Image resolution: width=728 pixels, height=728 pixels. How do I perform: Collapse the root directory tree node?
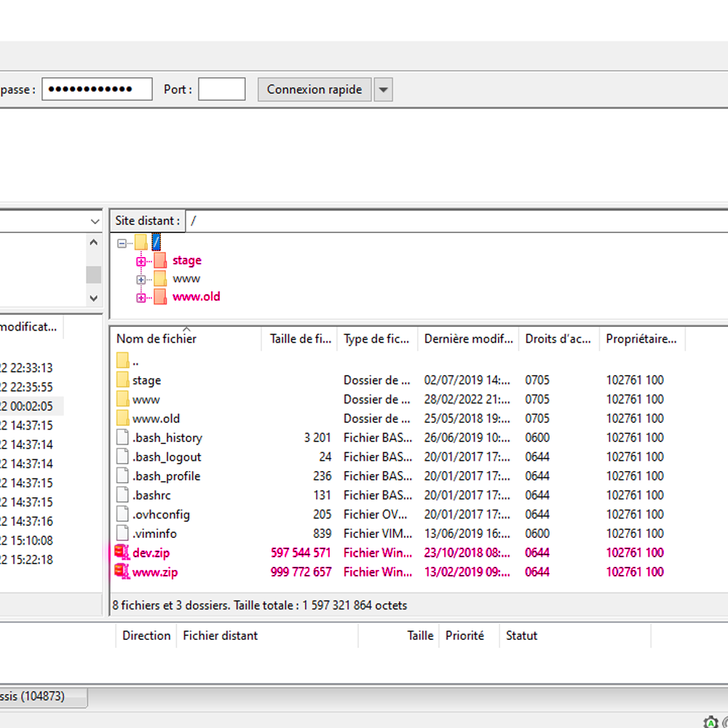pyautogui.click(x=122, y=243)
